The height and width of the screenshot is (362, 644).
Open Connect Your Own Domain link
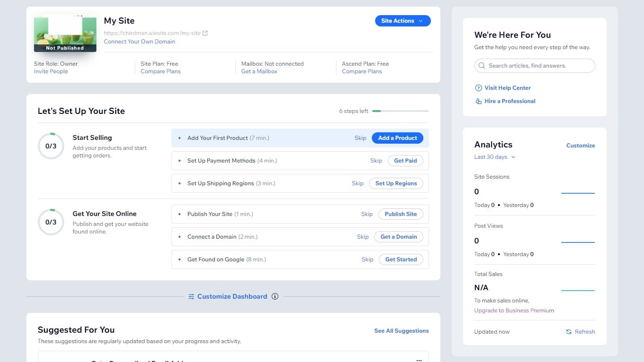click(139, 42)
